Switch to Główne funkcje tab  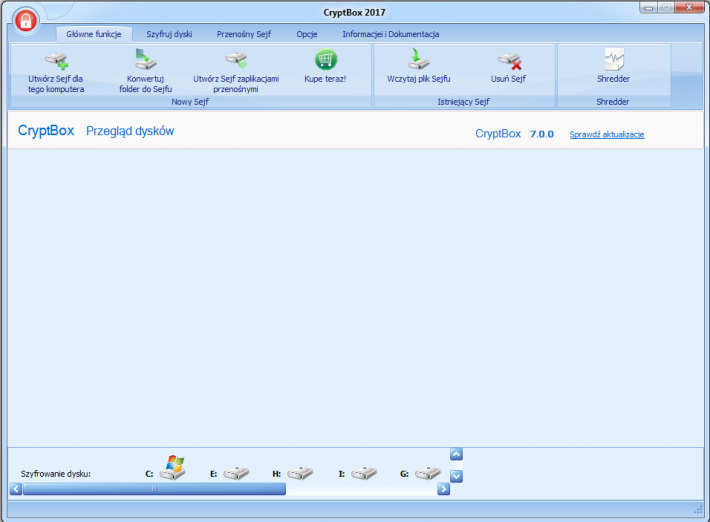94,34
